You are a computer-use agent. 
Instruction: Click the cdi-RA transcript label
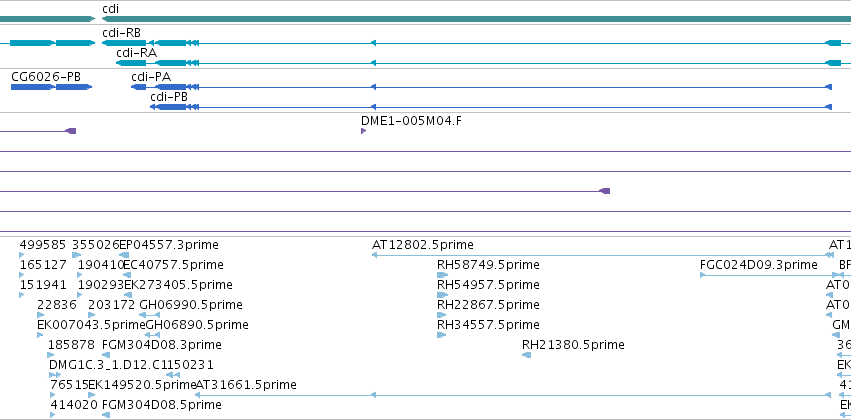(136, 53)
